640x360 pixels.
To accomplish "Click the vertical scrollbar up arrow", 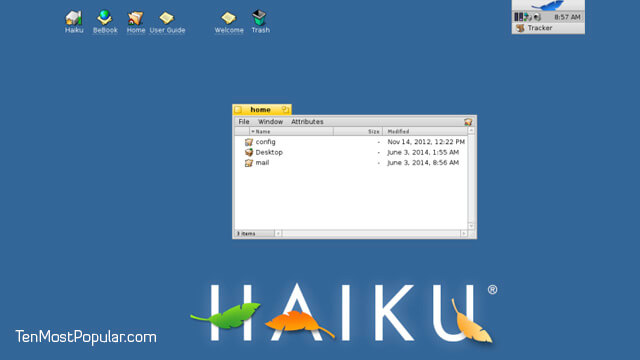I will pos(471,131).
